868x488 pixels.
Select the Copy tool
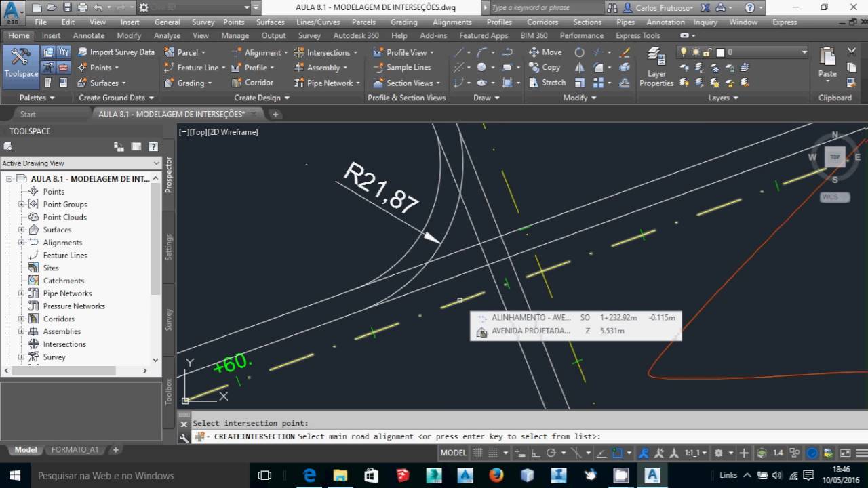545,67
